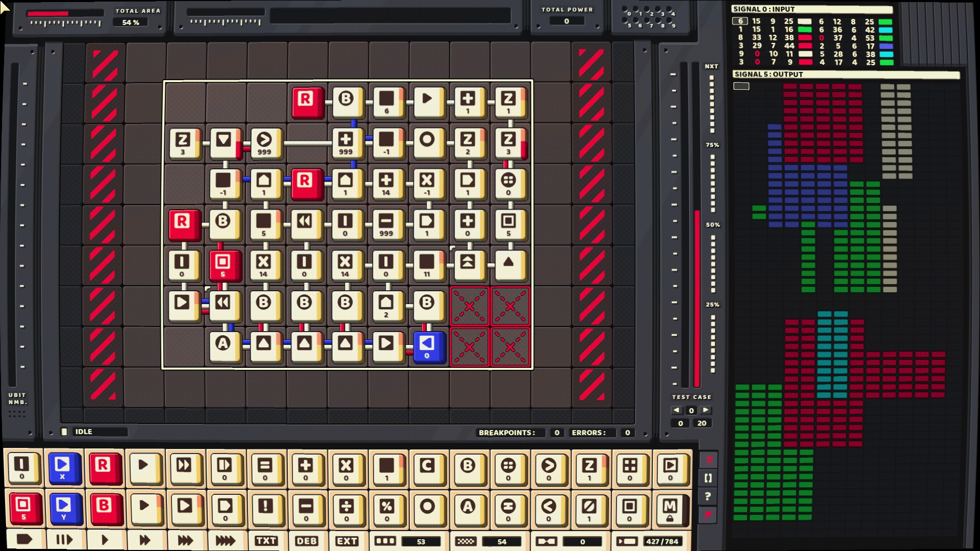The image size is (980, 551).
Task: Click the 427/784 counter readout
Action: tap(662, 541)
